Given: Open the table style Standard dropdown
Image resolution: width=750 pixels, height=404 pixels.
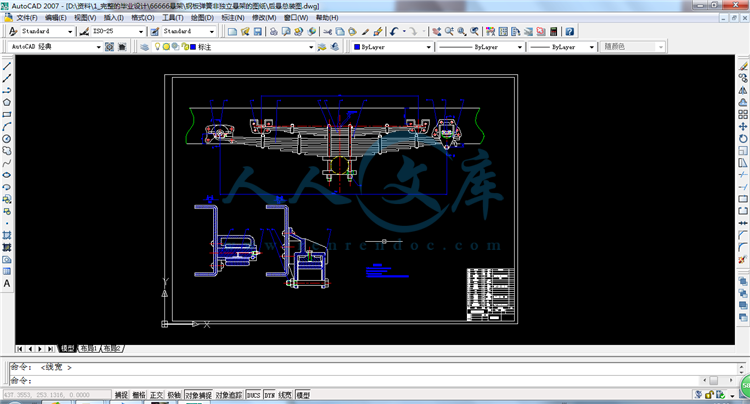Looking at the screenshot, I should (211, 32).
